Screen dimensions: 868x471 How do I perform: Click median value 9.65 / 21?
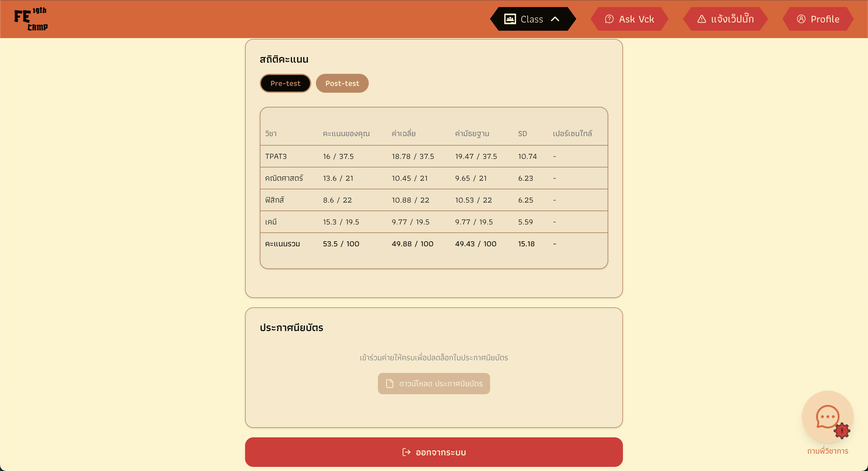[x=471, y=178]
